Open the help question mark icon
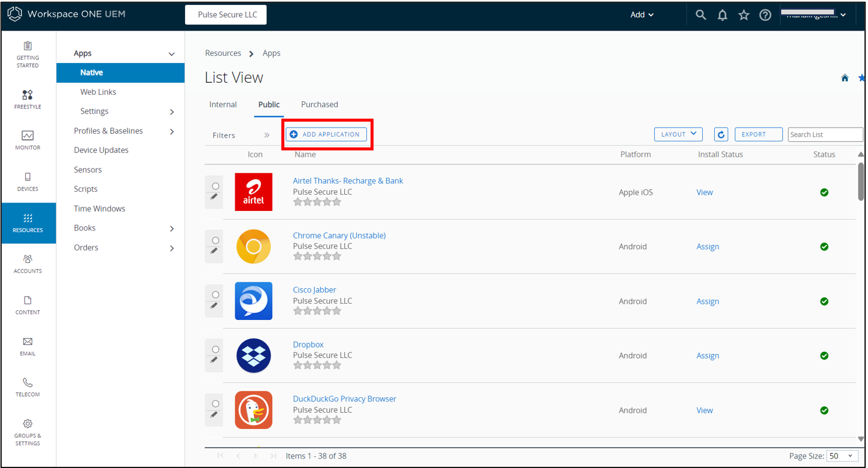Screen dimensions: 868x468 coord(765,15)
